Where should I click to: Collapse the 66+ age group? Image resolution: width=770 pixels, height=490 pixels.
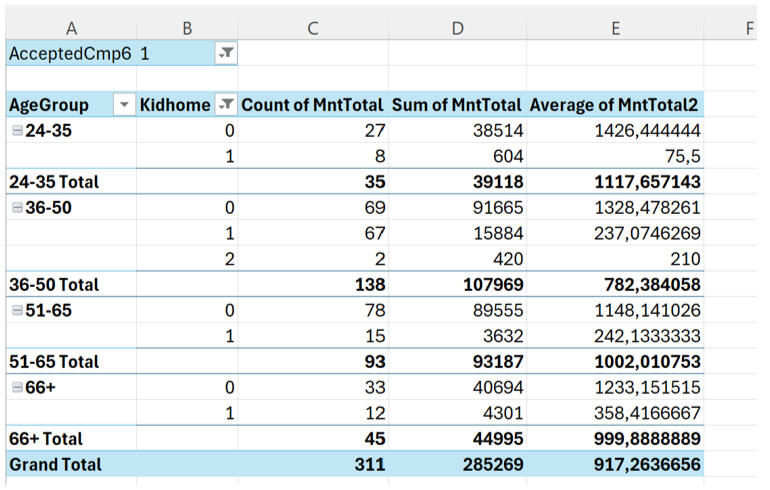coord(16,387)
